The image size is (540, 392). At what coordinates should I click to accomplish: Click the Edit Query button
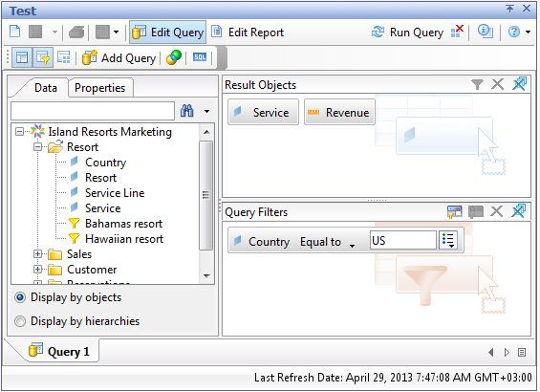coord(167,33)
